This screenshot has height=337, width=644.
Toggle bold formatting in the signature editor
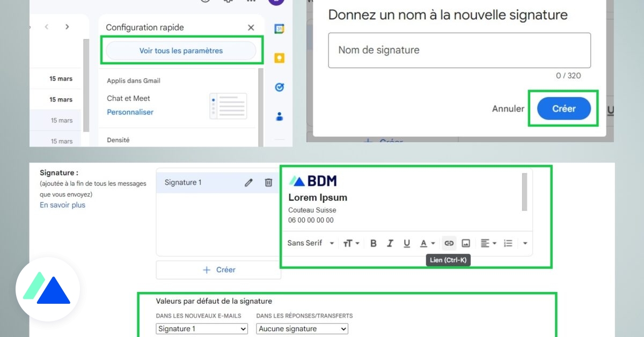(374, 243)
